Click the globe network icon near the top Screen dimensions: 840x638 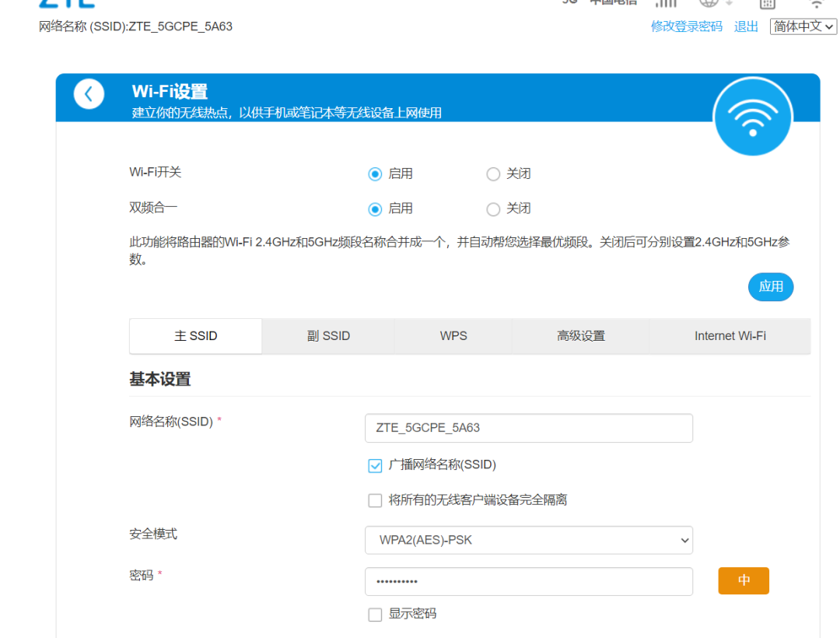(708, 4)
